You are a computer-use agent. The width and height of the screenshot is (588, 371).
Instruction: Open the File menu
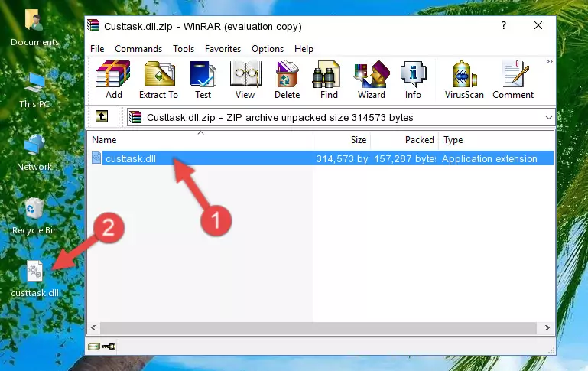[97, 49]
